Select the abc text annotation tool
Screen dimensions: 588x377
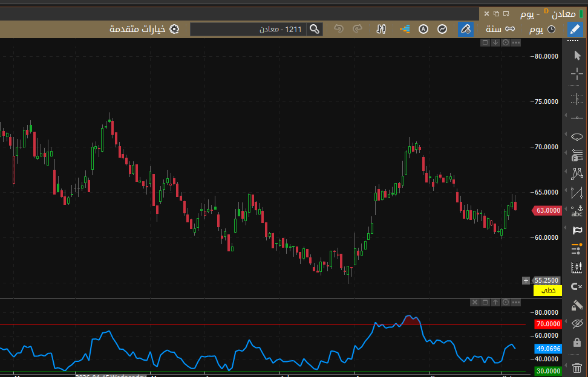pos(577,211)
